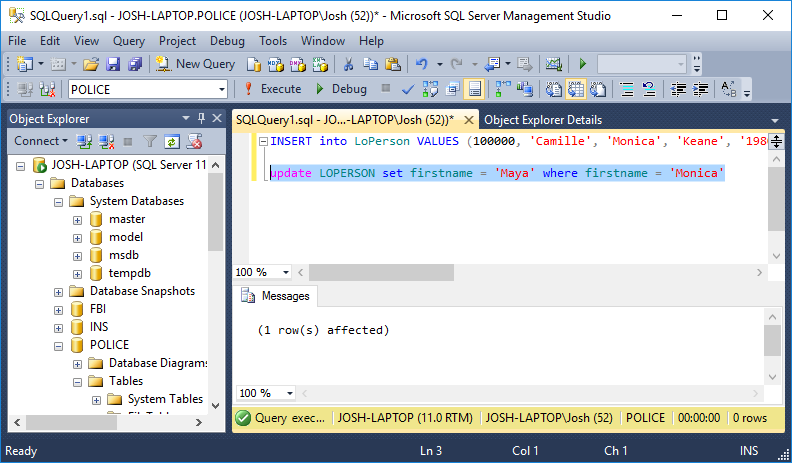Collapse the INSERT statement outline in editor
The width and height of the screenshot is (792, 463).
(x=263, y=142)
